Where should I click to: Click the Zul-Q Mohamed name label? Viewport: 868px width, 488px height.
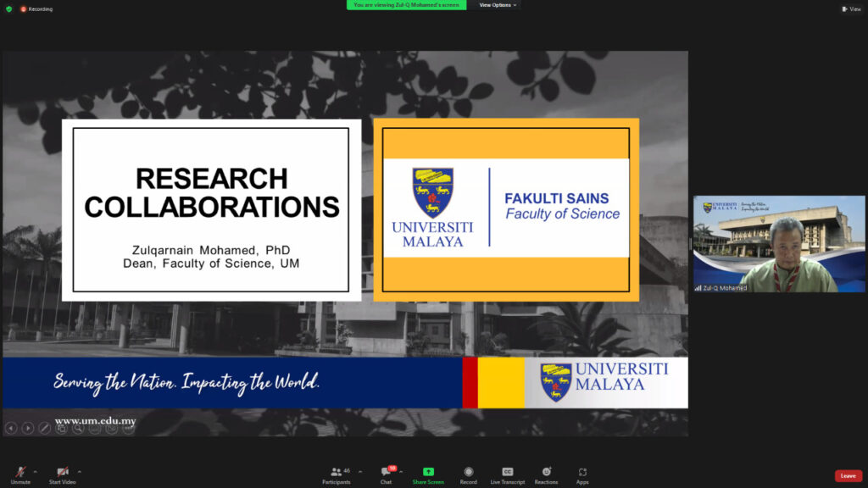pos(725,288)
